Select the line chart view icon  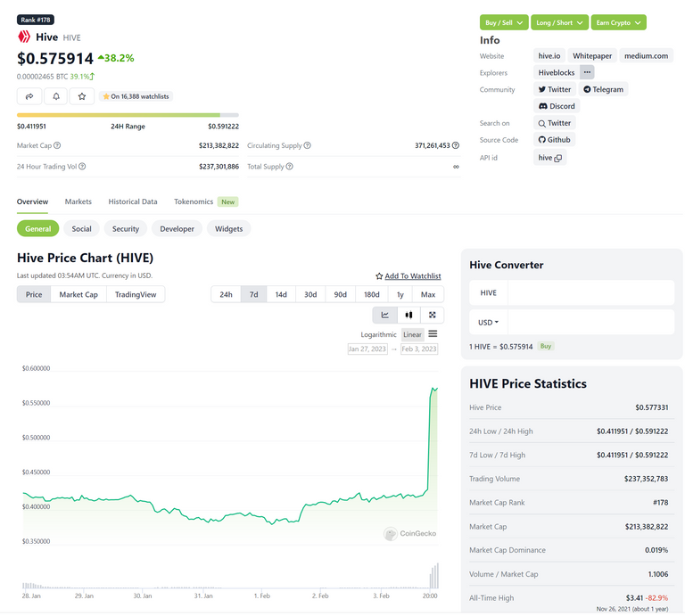click(385, 316)
